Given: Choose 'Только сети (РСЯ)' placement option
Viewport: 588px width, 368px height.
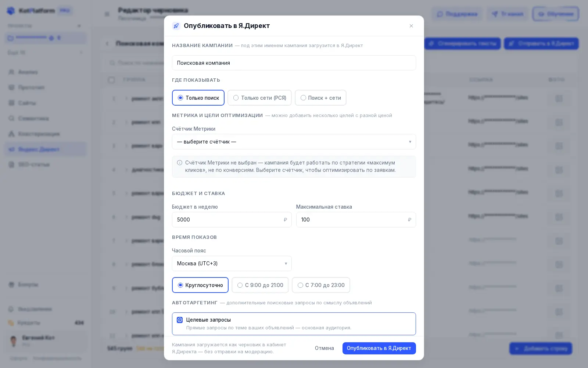Looking at the screenshot, I should point(259,98).
